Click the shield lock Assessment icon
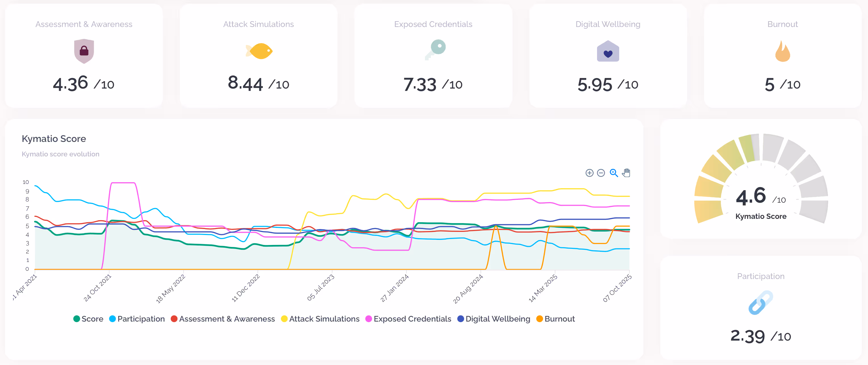 [x=84, y=51]
